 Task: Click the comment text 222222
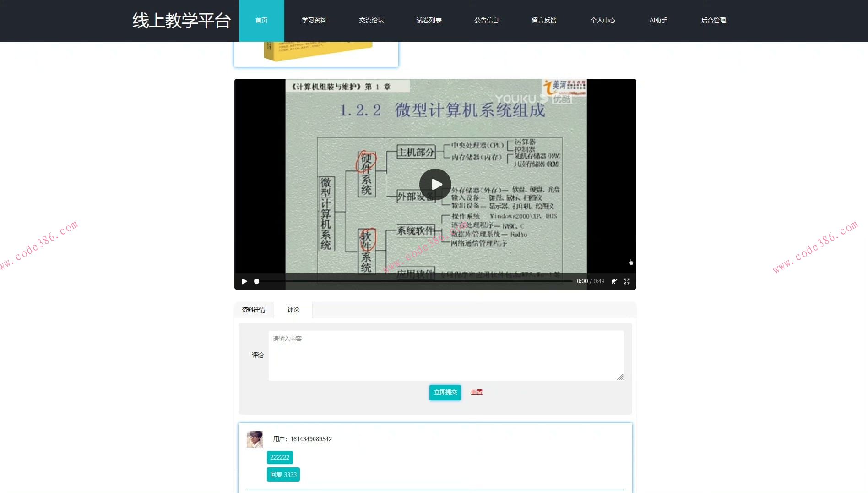click(x=280, y=458)
